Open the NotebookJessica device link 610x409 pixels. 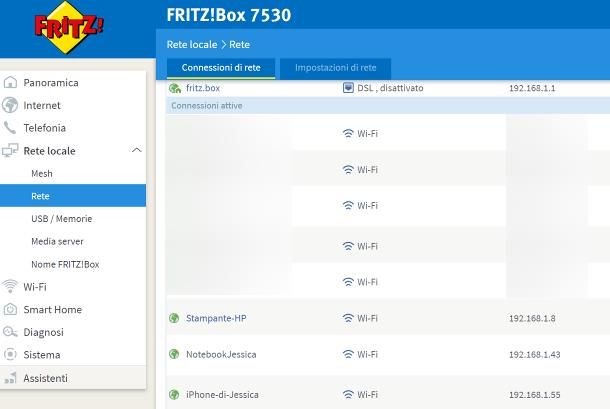(x=221, y=354)
